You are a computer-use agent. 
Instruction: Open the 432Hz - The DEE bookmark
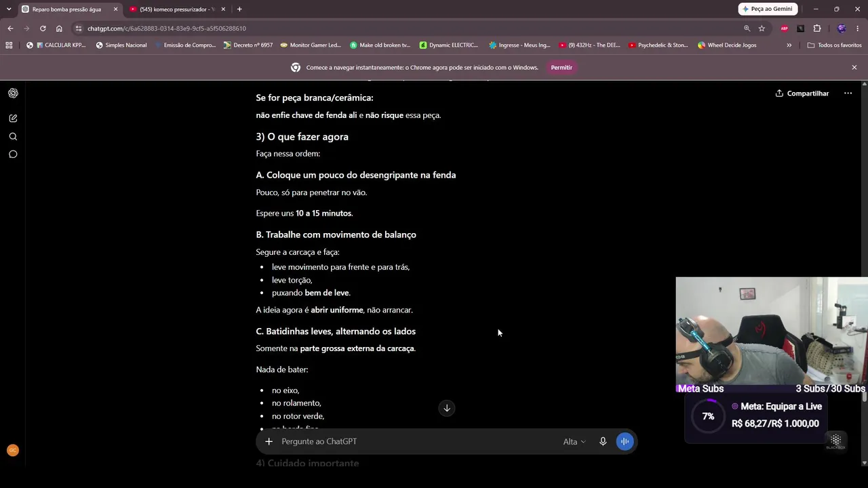tap(589, 45)
